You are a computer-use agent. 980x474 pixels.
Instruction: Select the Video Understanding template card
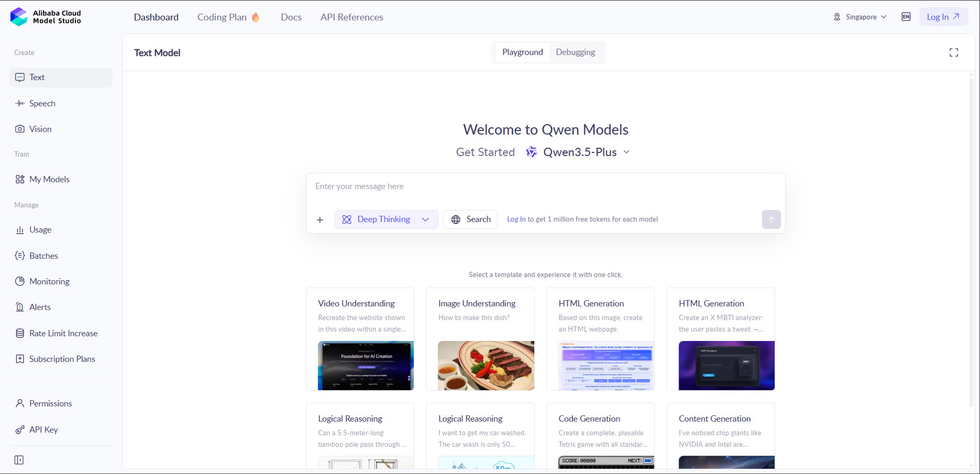360,339
